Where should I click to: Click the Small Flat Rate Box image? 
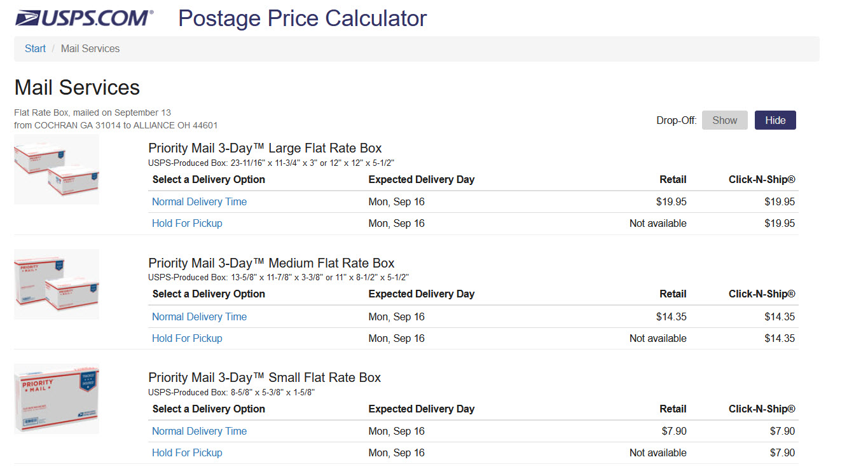(x=57, y=399)
